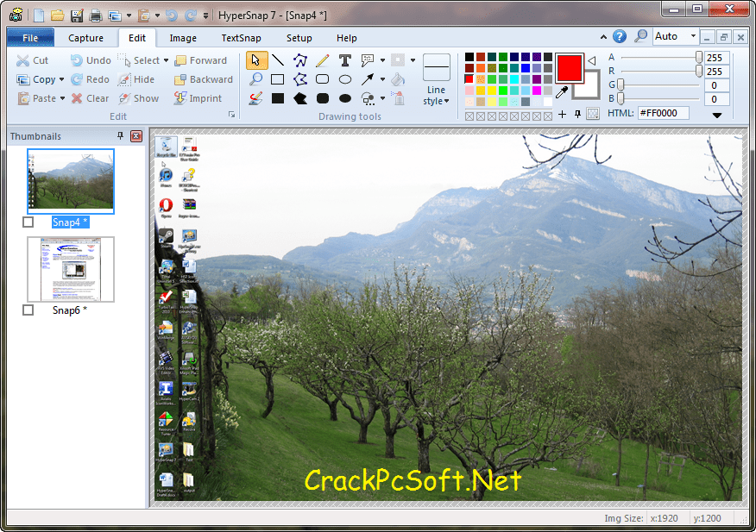Expand the callout tool dropdown arrow
The image size is (756, 532).
(383, 60)
